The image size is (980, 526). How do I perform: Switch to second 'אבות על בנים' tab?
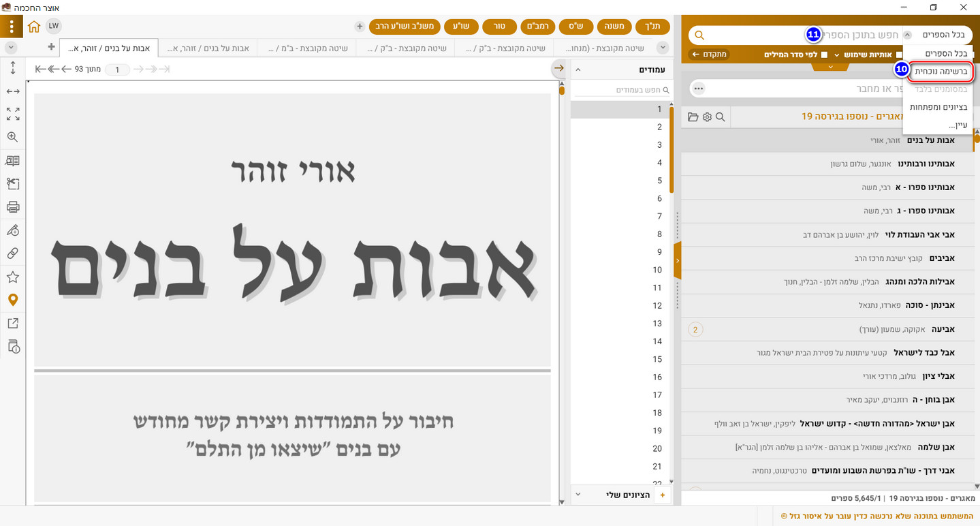(208, 48)
